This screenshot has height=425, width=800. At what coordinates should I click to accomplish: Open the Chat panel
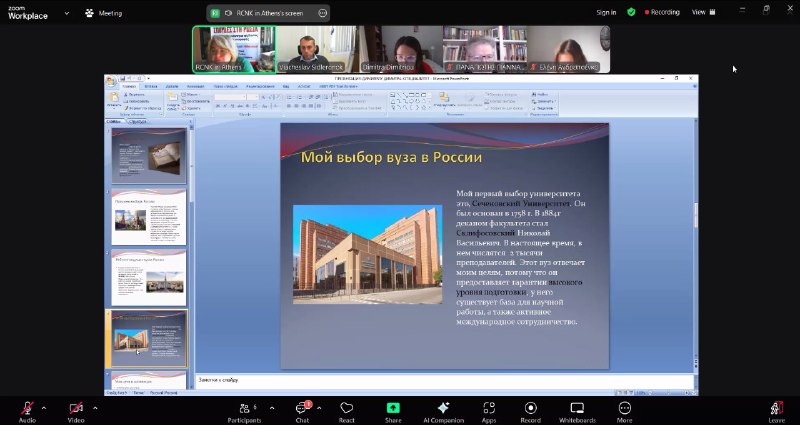click(x=302, y=412)
